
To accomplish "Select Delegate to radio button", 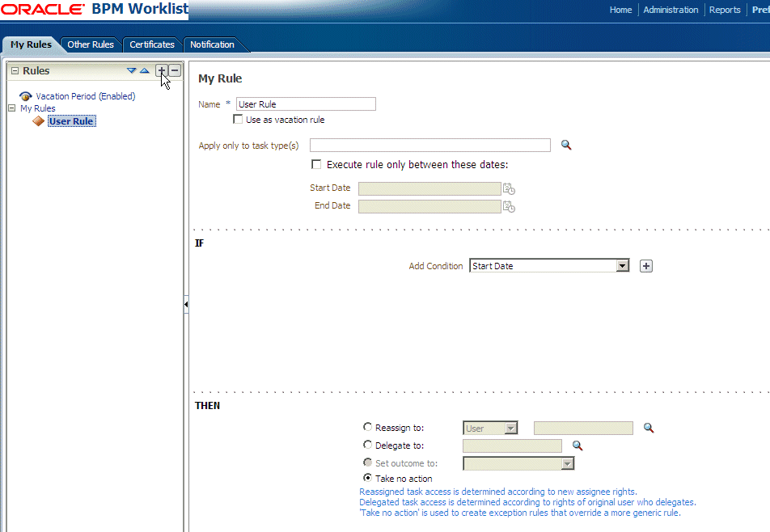I will click(x=367, y=445).
